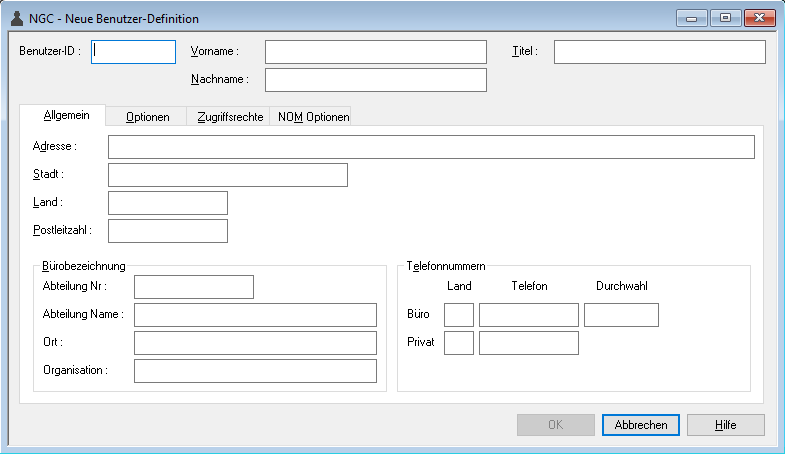This screenshot has width=785, height=454.
Task: Click the Titel input box
Action: (659, 52)
